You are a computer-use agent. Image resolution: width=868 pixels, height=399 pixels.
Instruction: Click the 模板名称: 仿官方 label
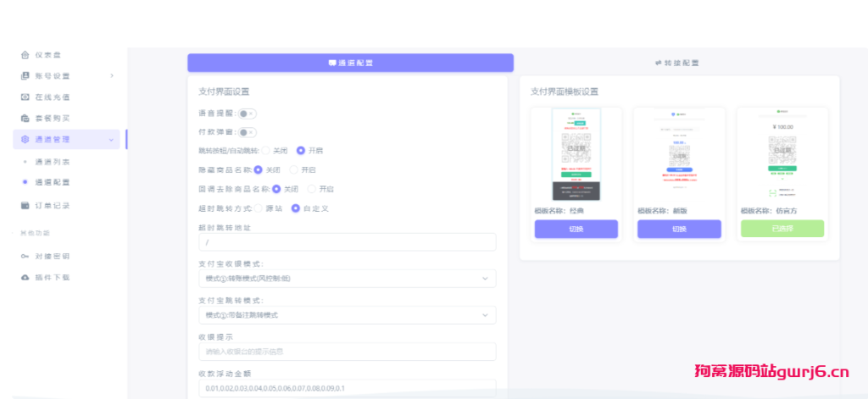[769, 211]
